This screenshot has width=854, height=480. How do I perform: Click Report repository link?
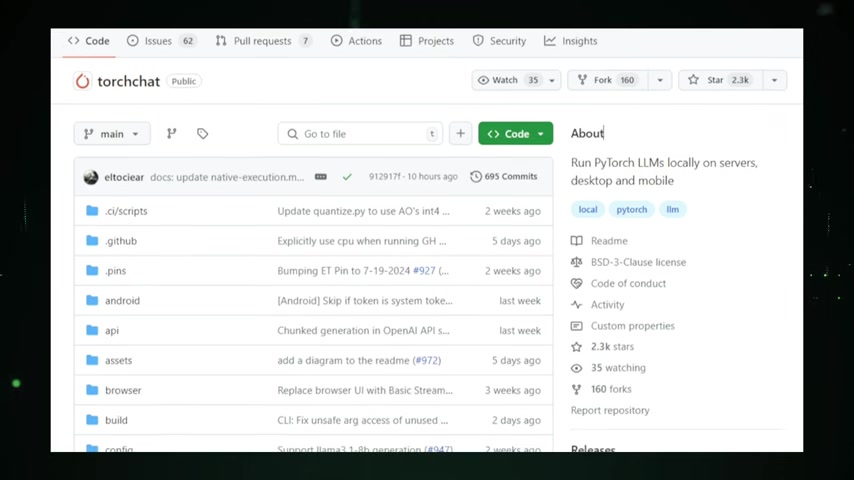click(610, 410)
